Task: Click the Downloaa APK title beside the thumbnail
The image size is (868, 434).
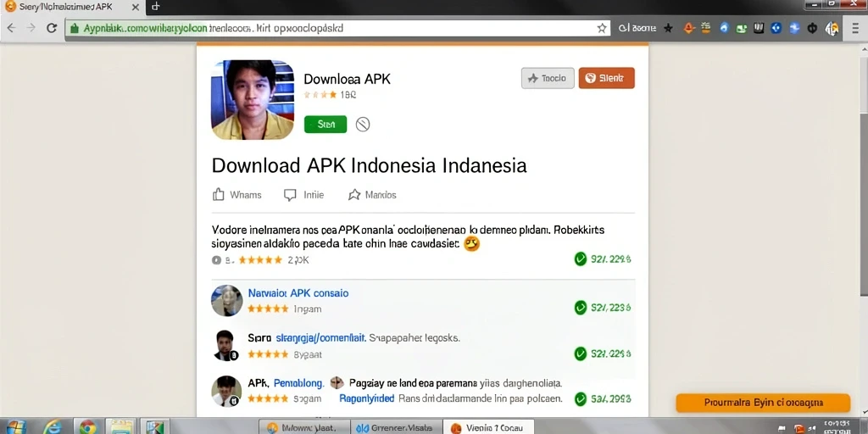Action: (347, 79)
